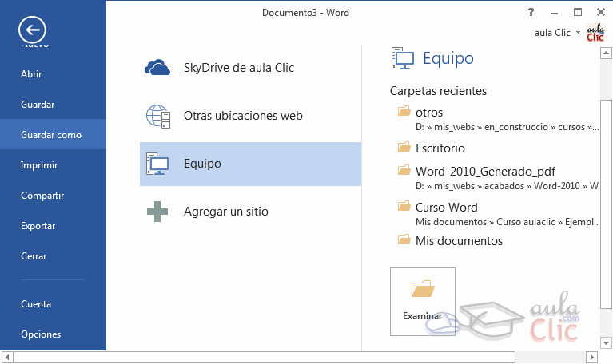Open the Escritorio recent folder
This screenshot has width=613, height=364.
click(440, 148)
